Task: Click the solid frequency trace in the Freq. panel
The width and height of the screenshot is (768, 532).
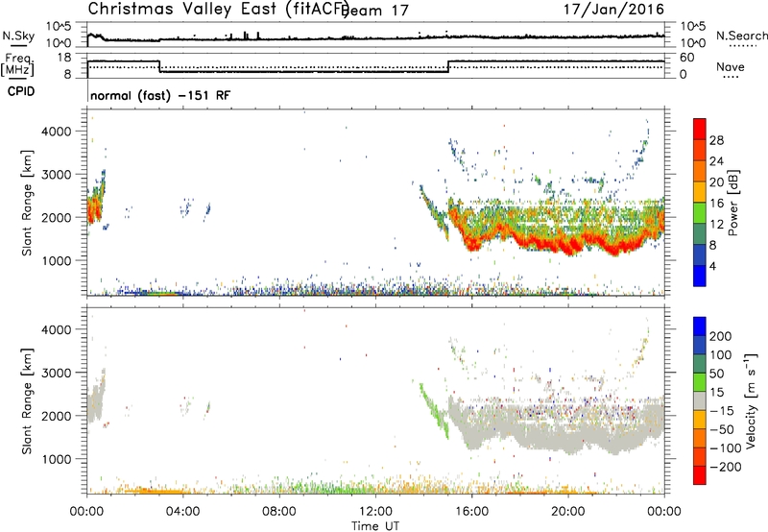Action: [x=303, y=72]
